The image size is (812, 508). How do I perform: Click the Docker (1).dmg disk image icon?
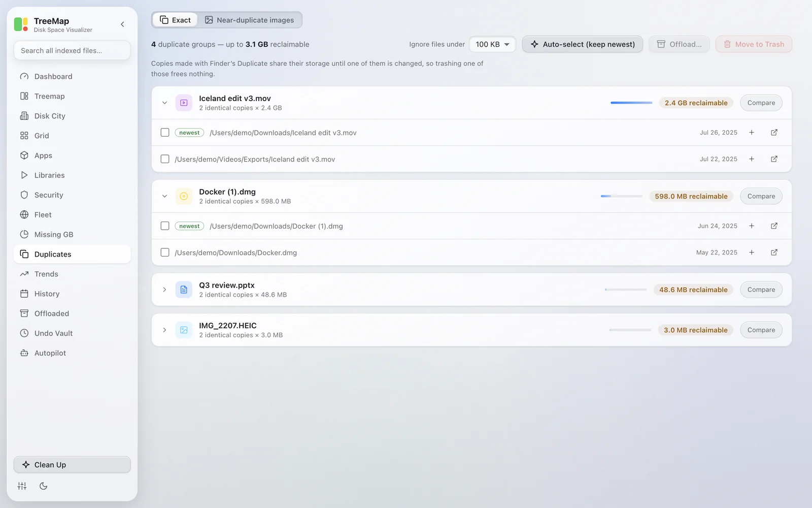point(184,196)
